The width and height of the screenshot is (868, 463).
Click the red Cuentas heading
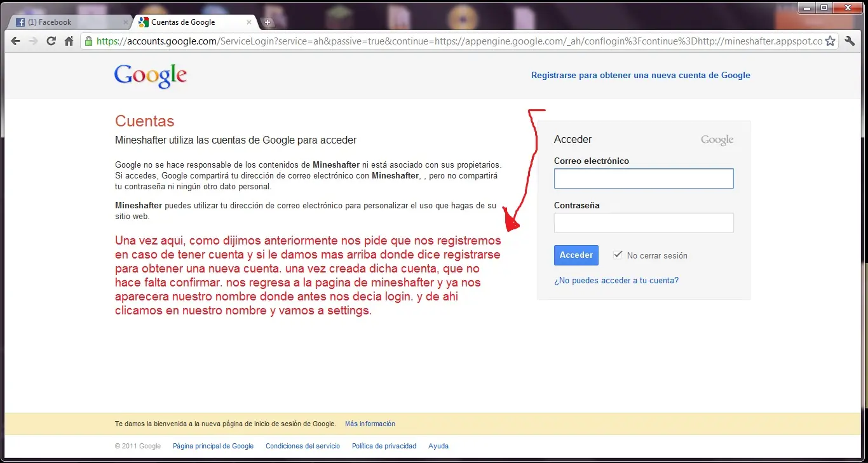pyautogui.click(x=144, y=121)
